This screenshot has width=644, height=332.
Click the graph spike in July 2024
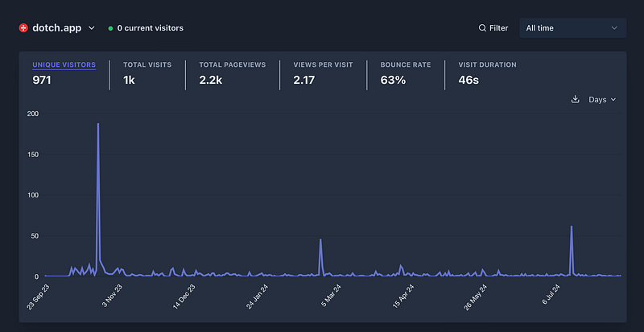coord(572,227)
